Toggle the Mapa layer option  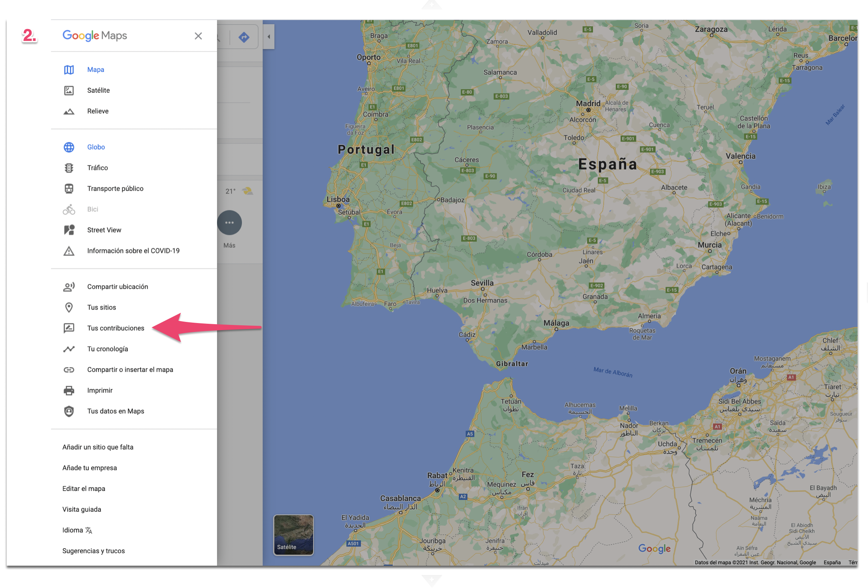95,70
